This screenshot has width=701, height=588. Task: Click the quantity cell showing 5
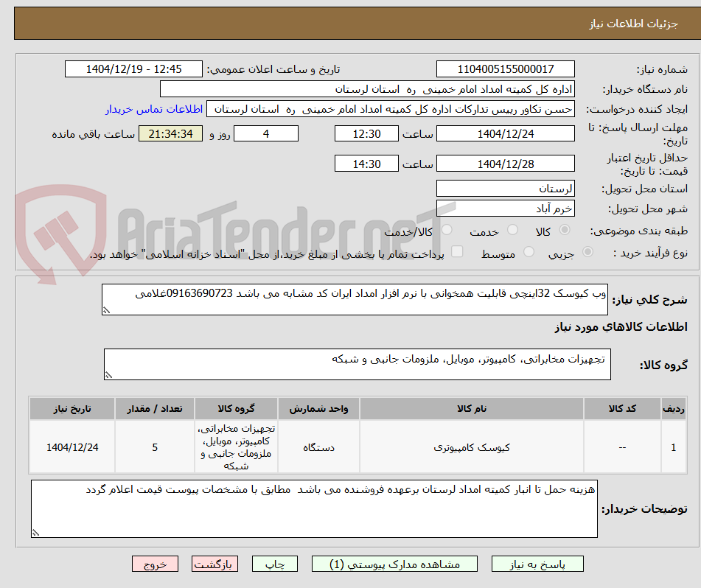click(x=155, y=447)
